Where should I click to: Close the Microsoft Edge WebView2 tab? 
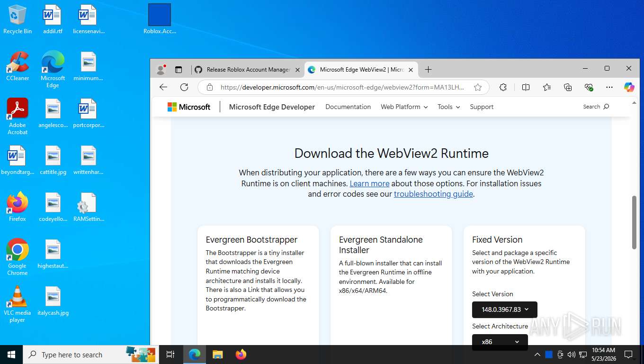click(x=411, y=70)
